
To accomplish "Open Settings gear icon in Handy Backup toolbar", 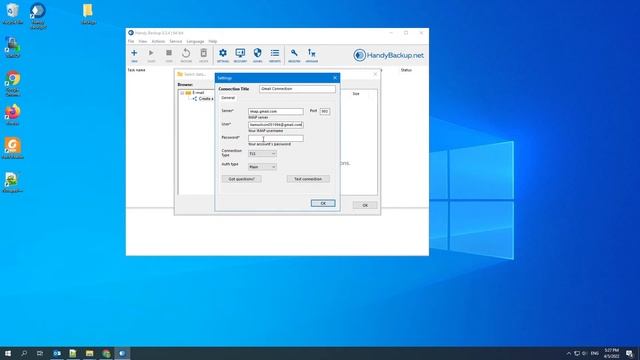I will pos(223,53).
